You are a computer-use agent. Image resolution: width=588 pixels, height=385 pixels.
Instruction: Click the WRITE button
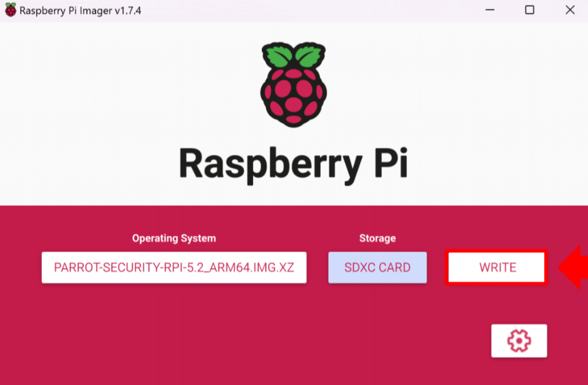496,267
